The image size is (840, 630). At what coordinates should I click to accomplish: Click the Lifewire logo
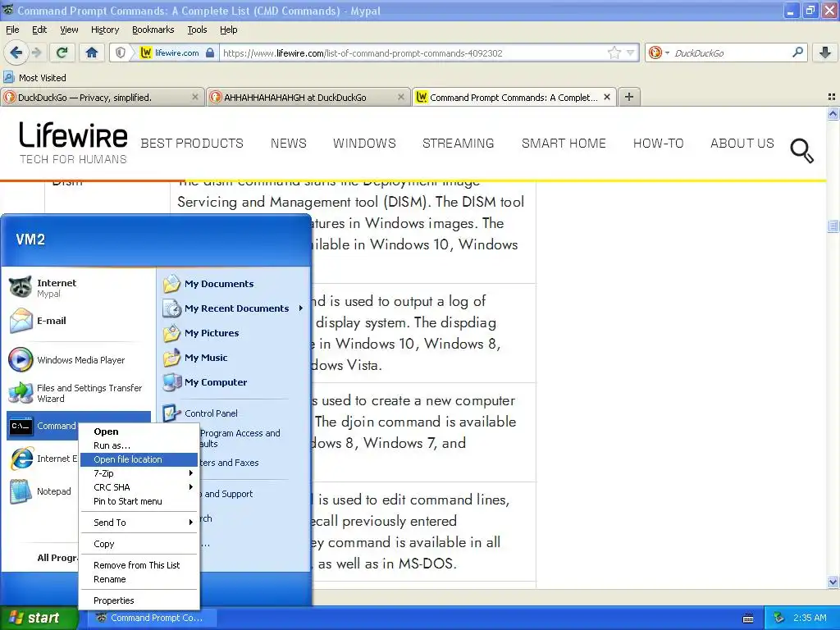(x=73, y=143)
